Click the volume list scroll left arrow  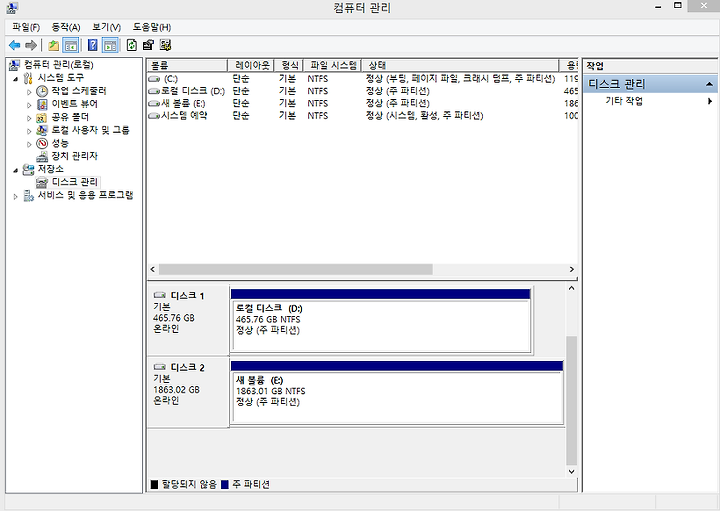point(153,269)
